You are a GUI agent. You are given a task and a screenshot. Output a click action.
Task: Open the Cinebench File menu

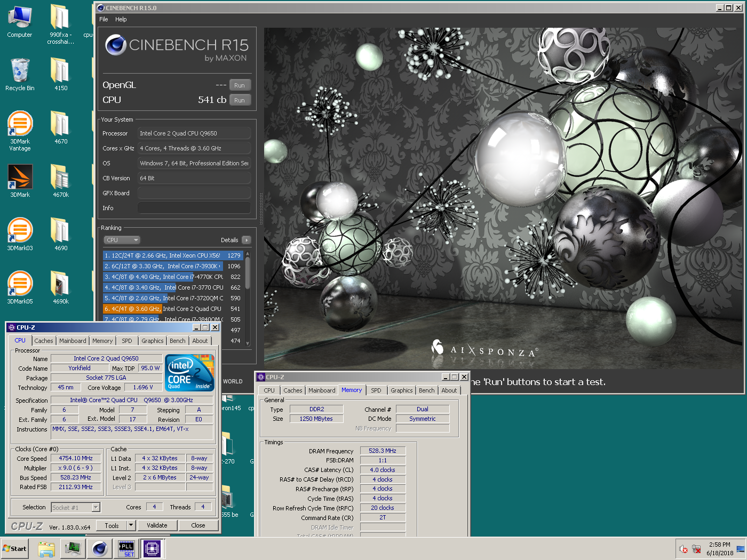(104, 19)
